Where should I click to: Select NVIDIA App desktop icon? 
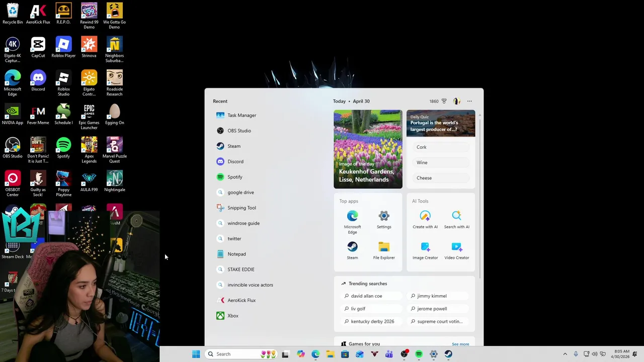(13, 115)
